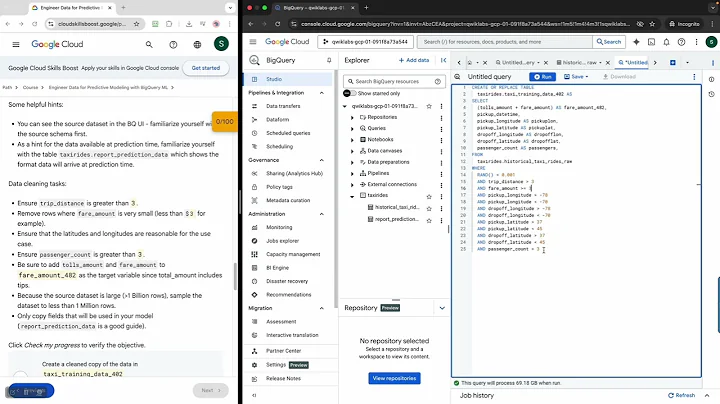Open actions menu for Repositories row
Viewport: 720px width, 404px height.
(441, 118)
